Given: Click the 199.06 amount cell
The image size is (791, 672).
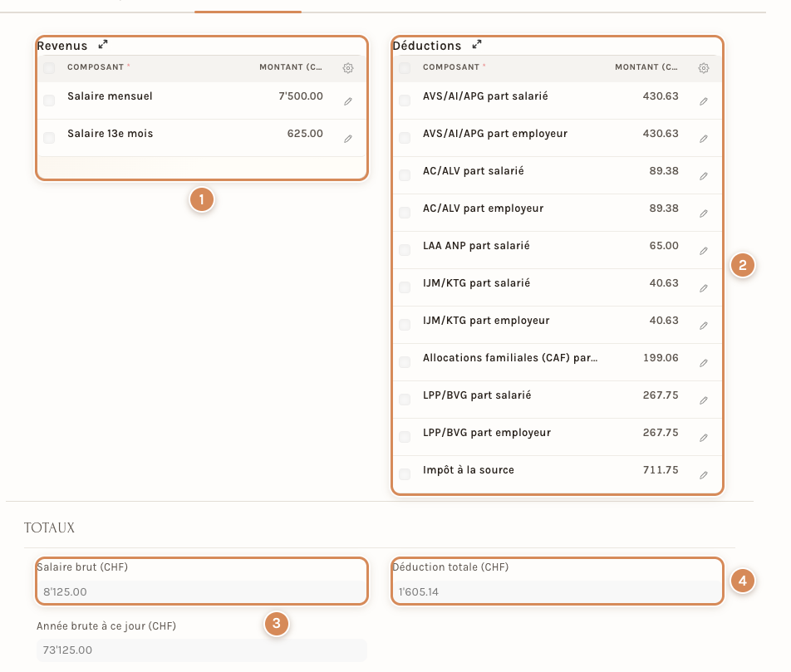Looking at the screenshot, I should (661, 358).
